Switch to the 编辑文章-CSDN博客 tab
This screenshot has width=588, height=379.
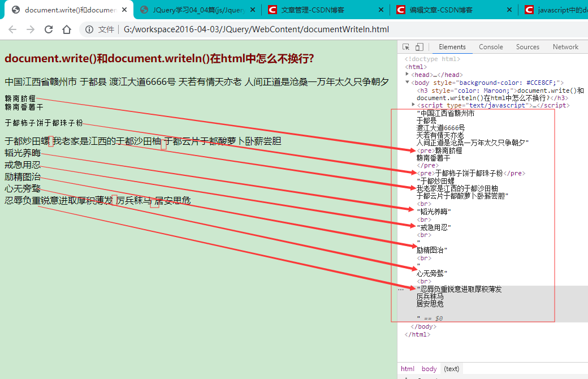point(455,10)
